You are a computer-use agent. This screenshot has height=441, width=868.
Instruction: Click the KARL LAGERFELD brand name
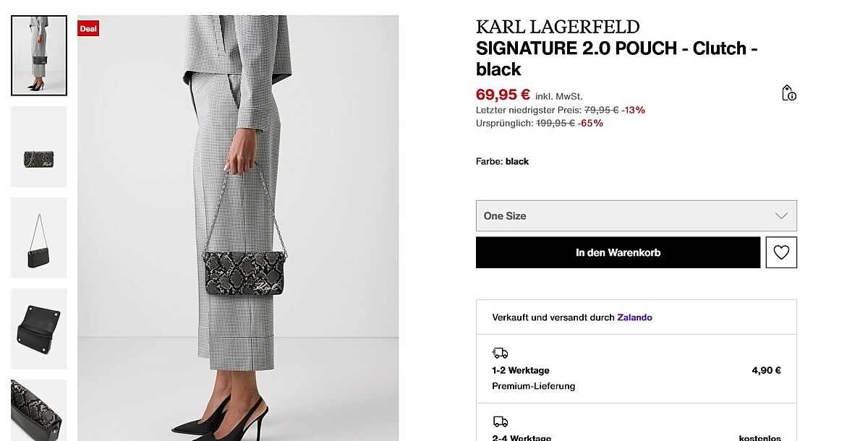click(558, 27)
